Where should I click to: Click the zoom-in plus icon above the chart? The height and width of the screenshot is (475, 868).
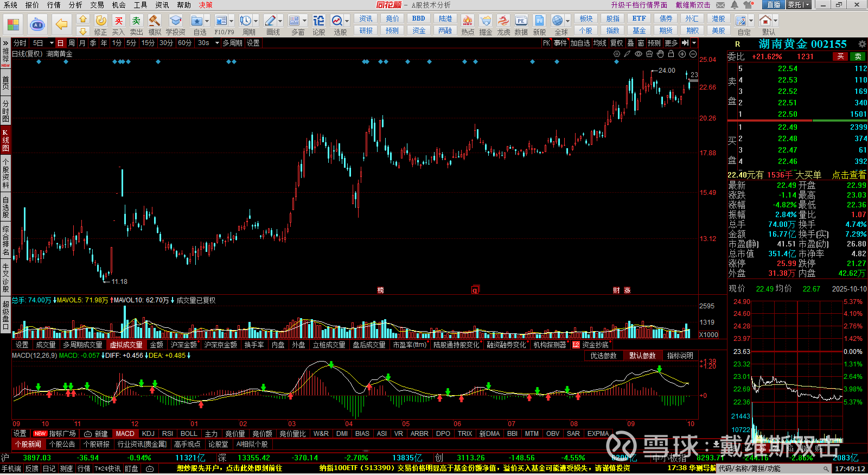click(682, 54)
